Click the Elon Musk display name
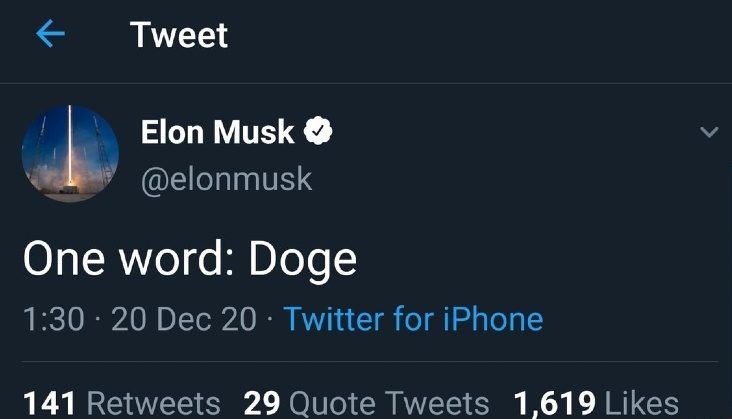 [x=218, y=131]
